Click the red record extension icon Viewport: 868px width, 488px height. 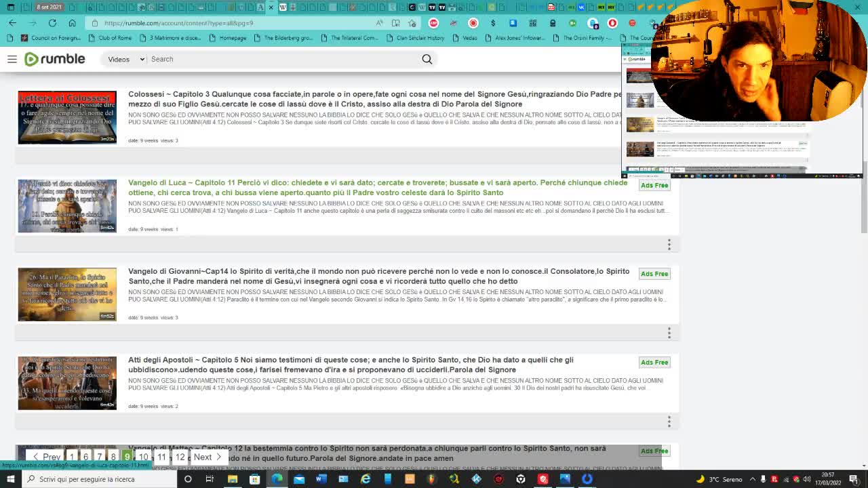(x=473, y=23)
